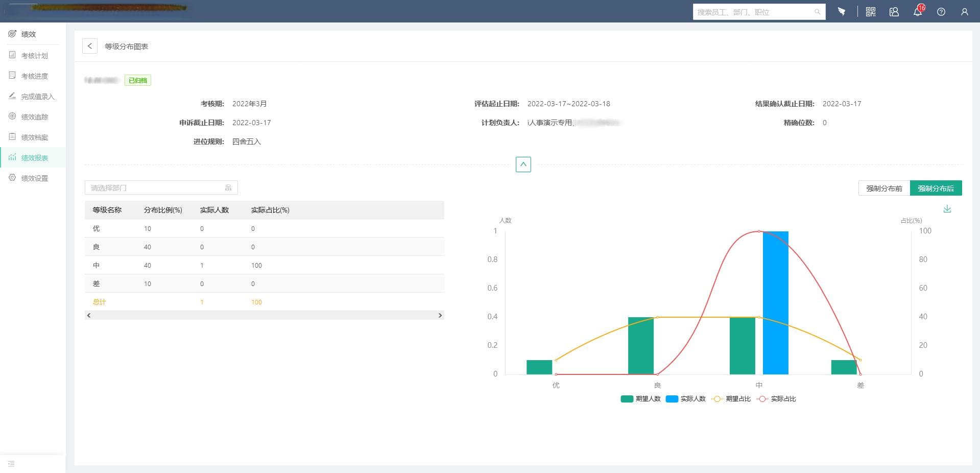Download the chart with the download icon

click(947, 209)
